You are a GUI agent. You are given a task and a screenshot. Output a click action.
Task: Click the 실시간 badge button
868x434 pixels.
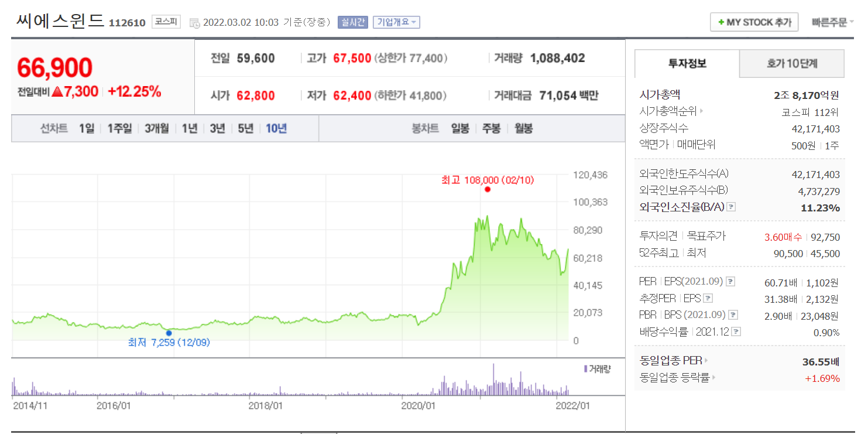[352, 22]
